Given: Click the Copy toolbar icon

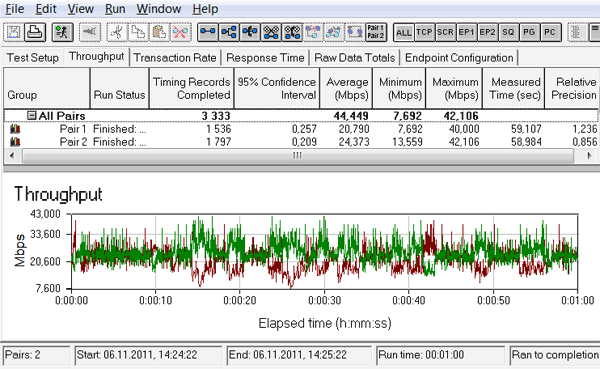Looking at the screenshot, I should (x=138, y=32).
